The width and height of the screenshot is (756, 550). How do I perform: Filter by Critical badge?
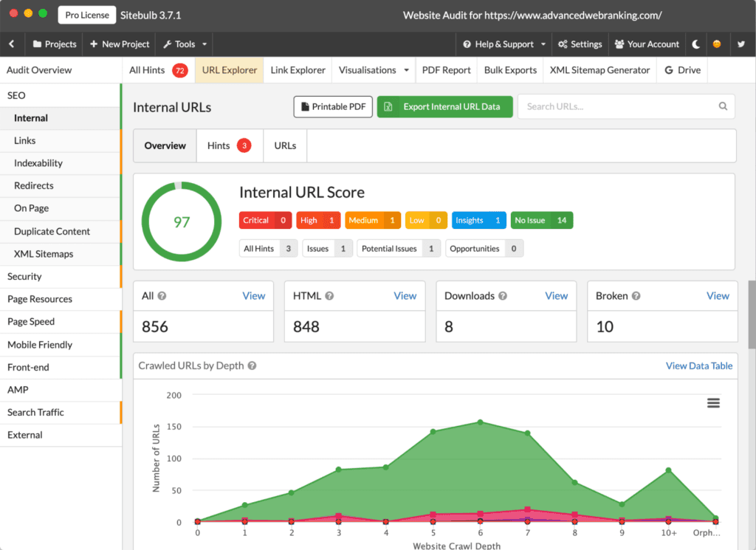tap(265, 220)
